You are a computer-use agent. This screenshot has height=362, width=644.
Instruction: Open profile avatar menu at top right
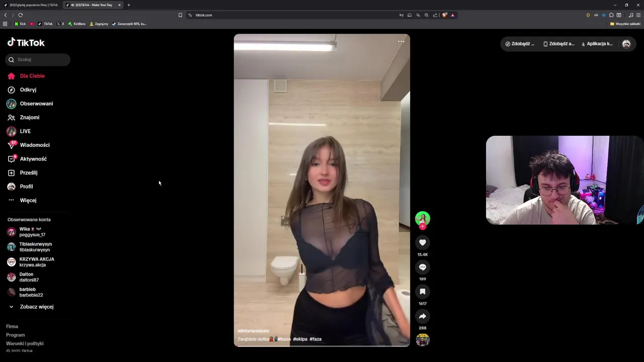(x=626, y=44)
